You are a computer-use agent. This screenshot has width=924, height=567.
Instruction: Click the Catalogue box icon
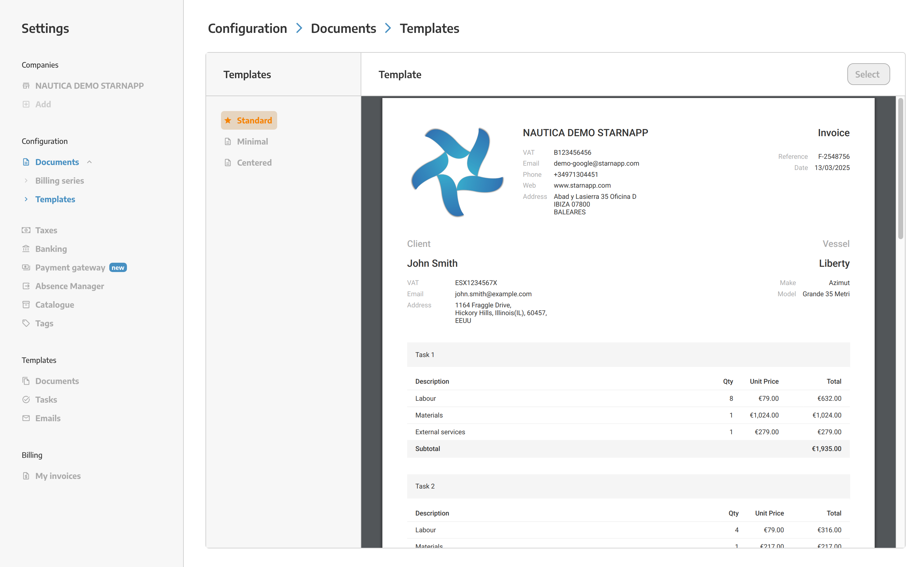26,305
